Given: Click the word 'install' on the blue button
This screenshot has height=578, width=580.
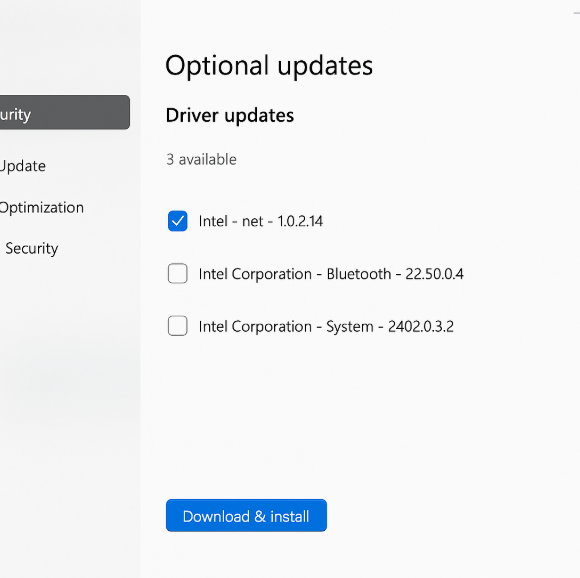Looking at the screenshot, I should pos(290,517).
